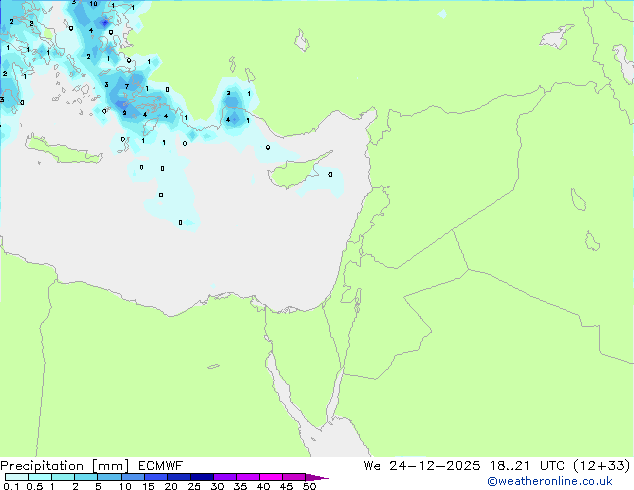Click the legend label '30'

click(x=217, y=486)
